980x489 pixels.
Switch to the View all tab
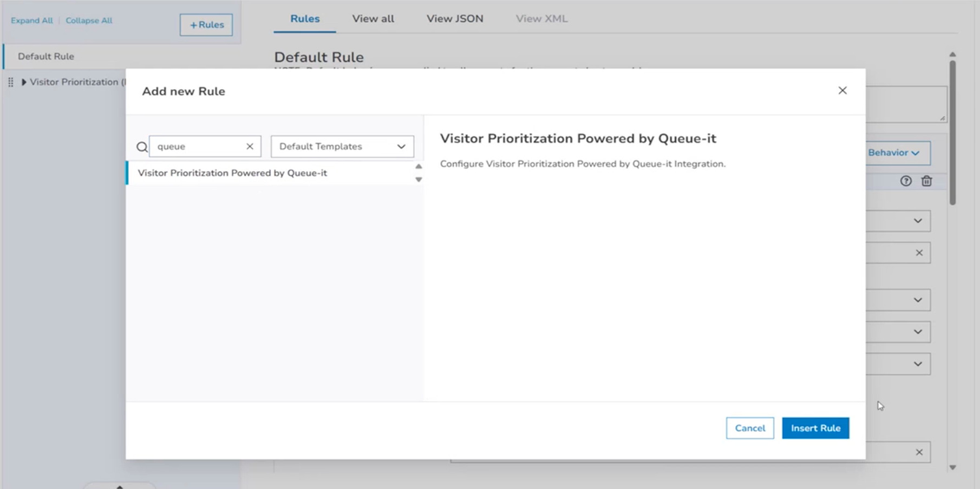[373, 18]
